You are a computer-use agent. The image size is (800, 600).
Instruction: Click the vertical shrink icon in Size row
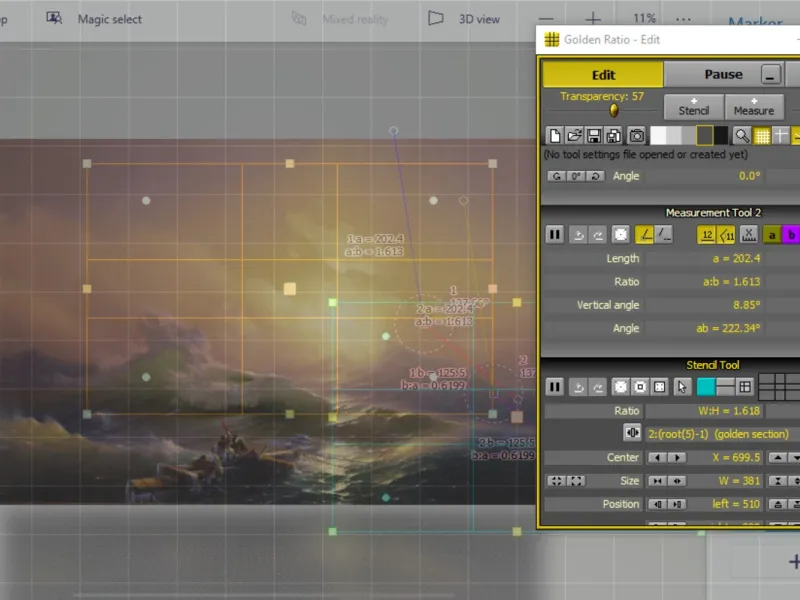coord(778,481)
